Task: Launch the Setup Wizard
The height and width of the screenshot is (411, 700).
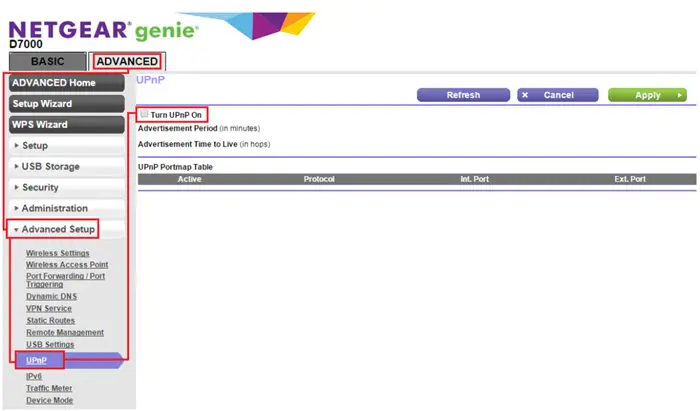Action: pos(67,104)
